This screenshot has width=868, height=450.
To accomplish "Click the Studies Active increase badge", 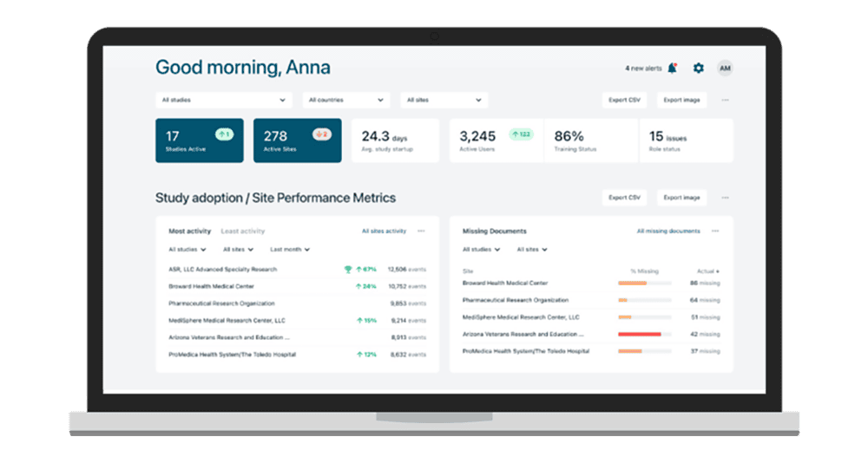I will (x=224, y=134).
